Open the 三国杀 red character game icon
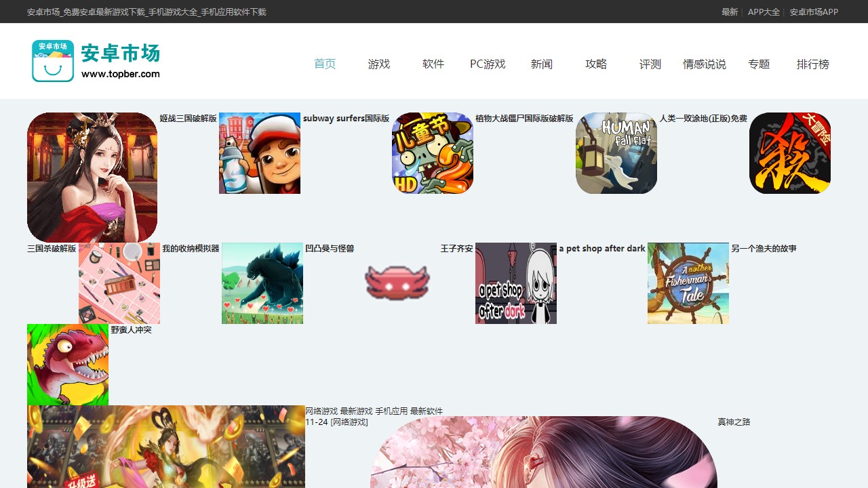 [x=790, y=153]
